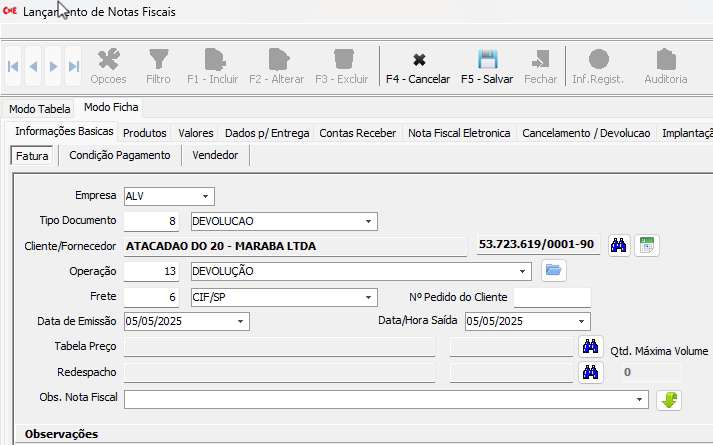The width and height of the screenshot is (713, 445).
Task: Open the Produtos tab
Action: (x=144, y=133)
